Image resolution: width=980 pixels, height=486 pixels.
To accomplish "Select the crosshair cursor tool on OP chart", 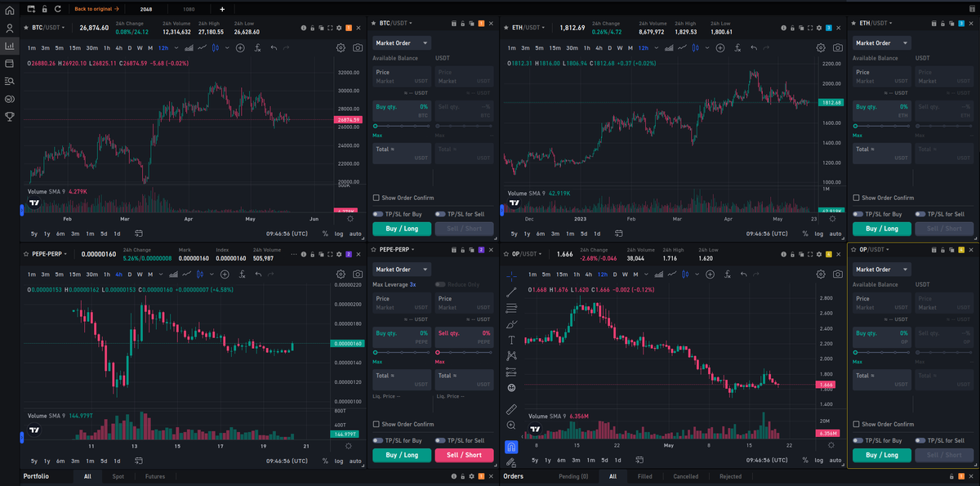I will click(511, 275).
